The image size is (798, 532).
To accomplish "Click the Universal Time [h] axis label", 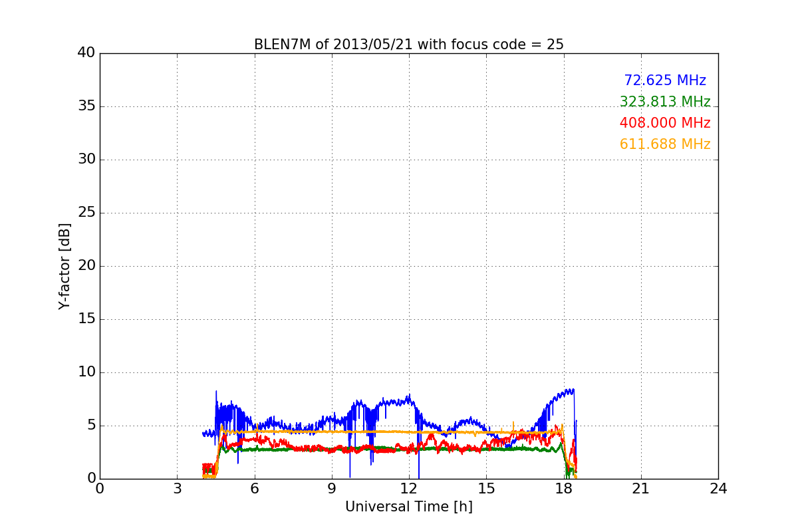I will [x=409, y=507].
